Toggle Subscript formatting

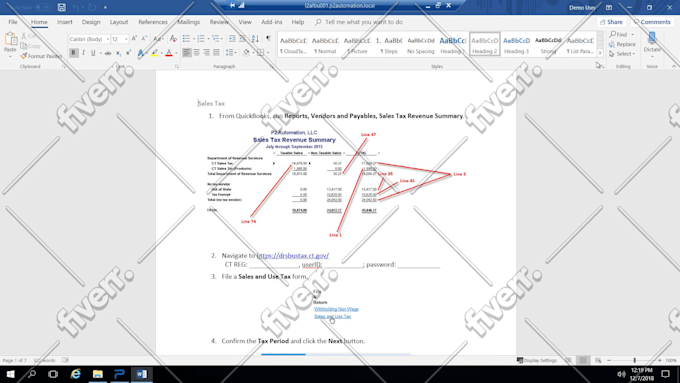118,53
